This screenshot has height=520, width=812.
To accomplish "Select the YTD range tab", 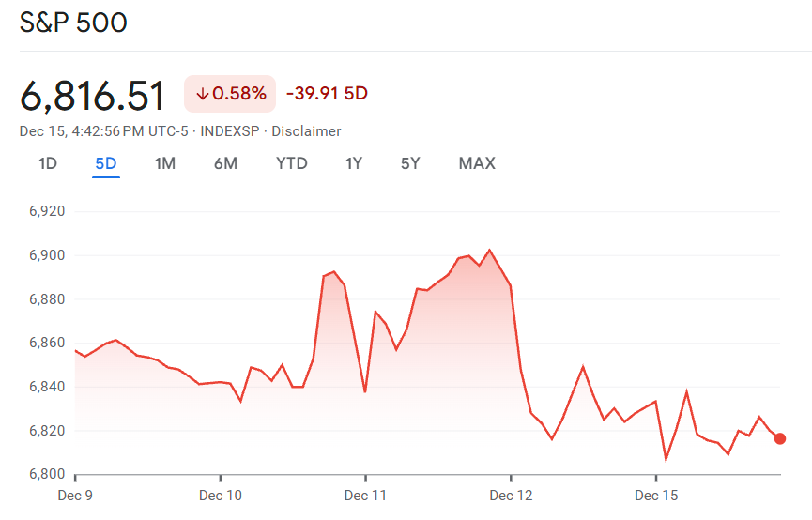I will 292,163.
